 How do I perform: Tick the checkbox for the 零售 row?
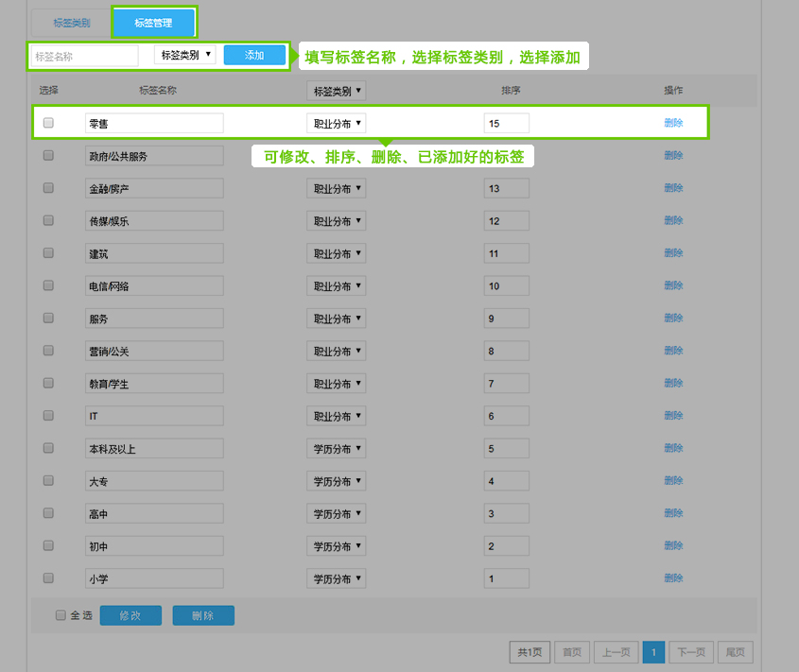pos(48,123)
